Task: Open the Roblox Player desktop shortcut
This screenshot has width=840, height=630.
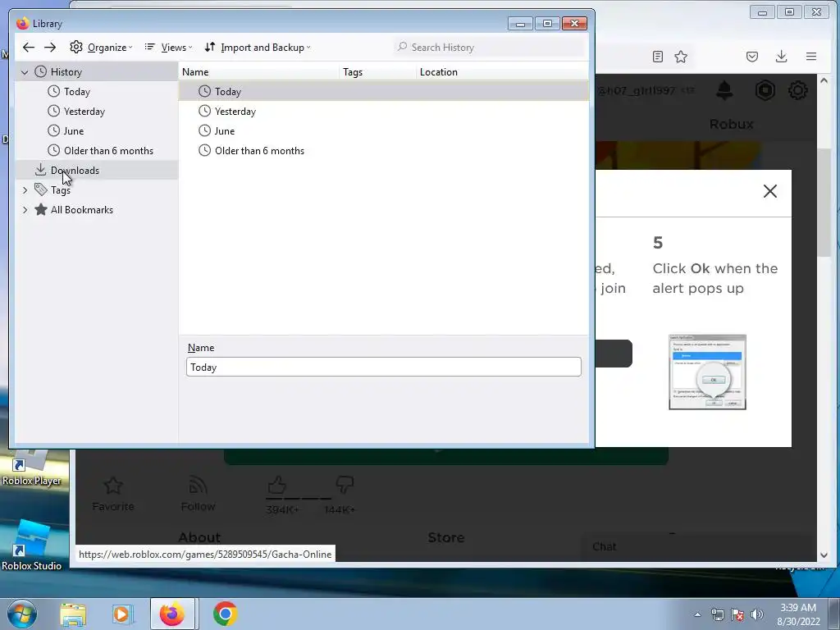Action: 32,468
